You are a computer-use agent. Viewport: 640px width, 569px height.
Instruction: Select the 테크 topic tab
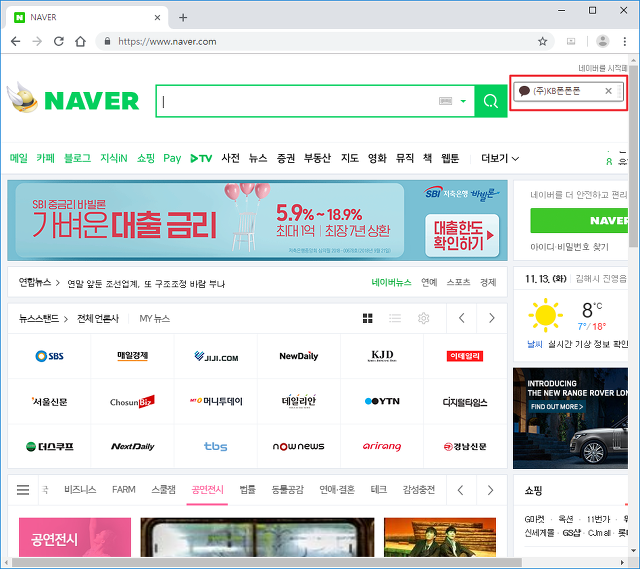[x=378, y=489]
